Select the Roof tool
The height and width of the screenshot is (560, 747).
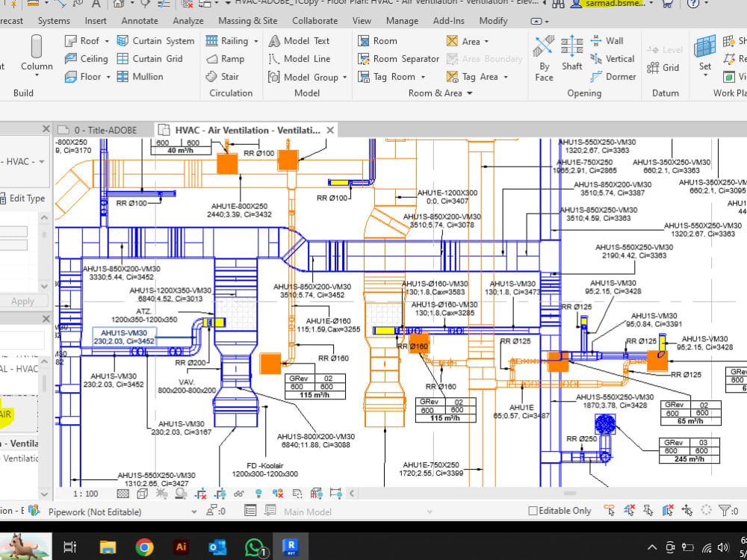83,41
